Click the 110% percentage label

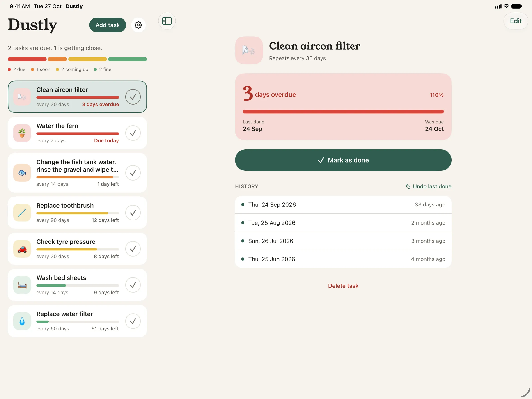pos(436,95)
